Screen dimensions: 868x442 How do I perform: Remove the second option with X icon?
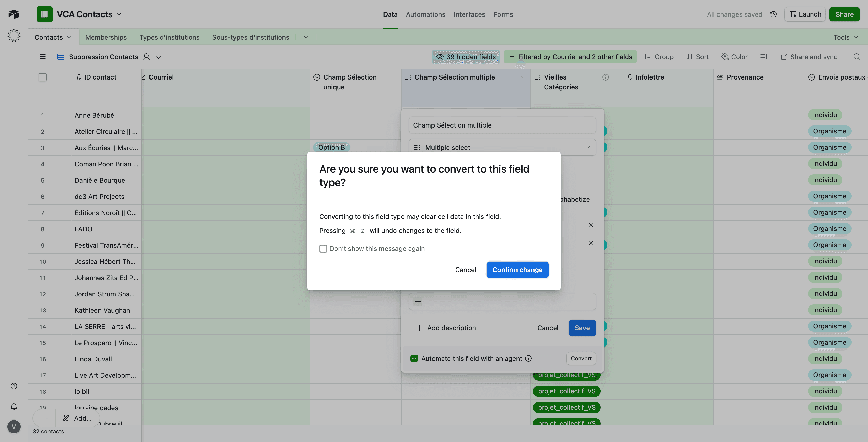coord(591,243)
